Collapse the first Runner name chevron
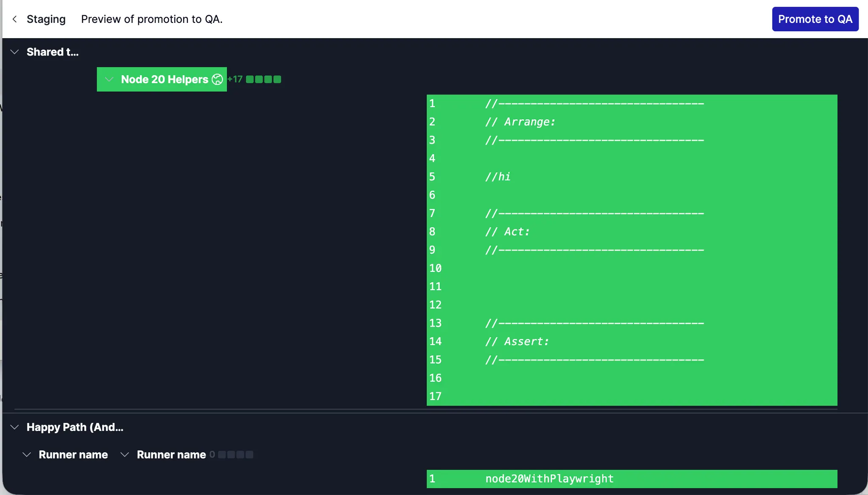This screenshot has width=868, height=495. [26, 455]
